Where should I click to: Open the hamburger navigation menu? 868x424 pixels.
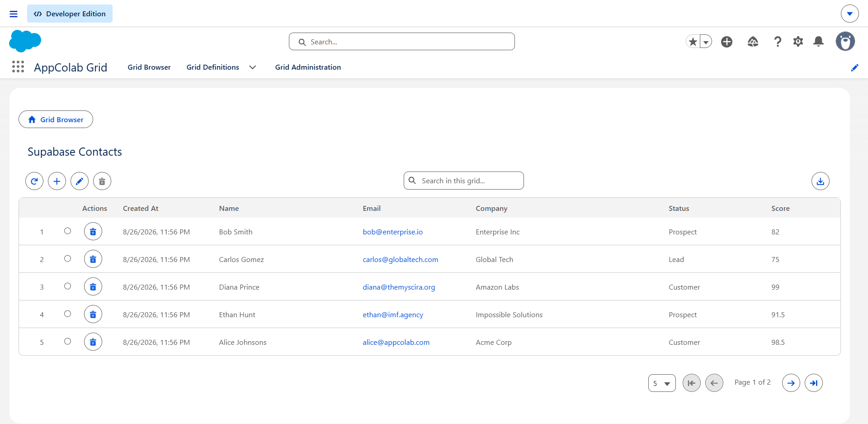14,14
